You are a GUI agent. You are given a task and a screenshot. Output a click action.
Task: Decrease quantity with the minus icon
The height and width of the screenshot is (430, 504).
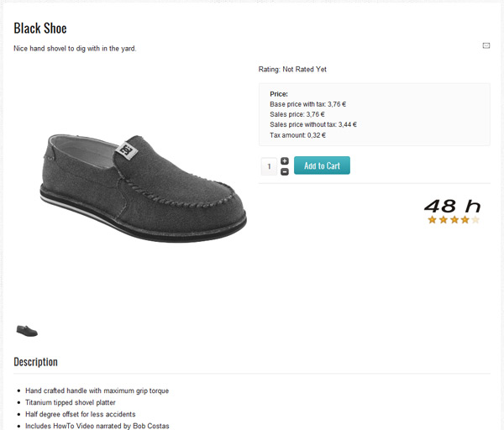coord(285,172)
